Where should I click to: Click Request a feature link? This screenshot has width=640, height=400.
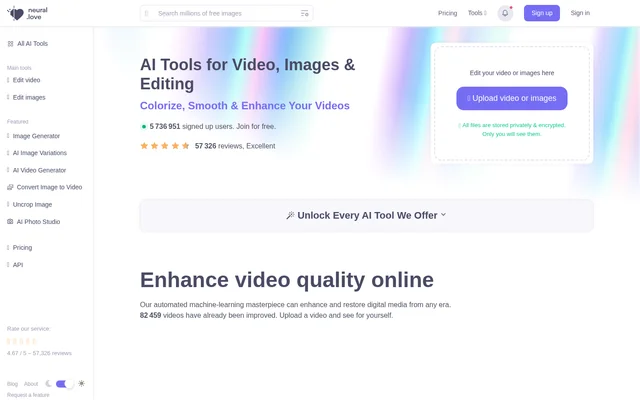[28, 395]
